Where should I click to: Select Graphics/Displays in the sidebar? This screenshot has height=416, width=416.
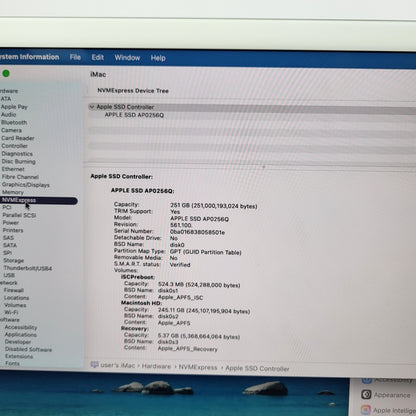click(x=26, y=185)
